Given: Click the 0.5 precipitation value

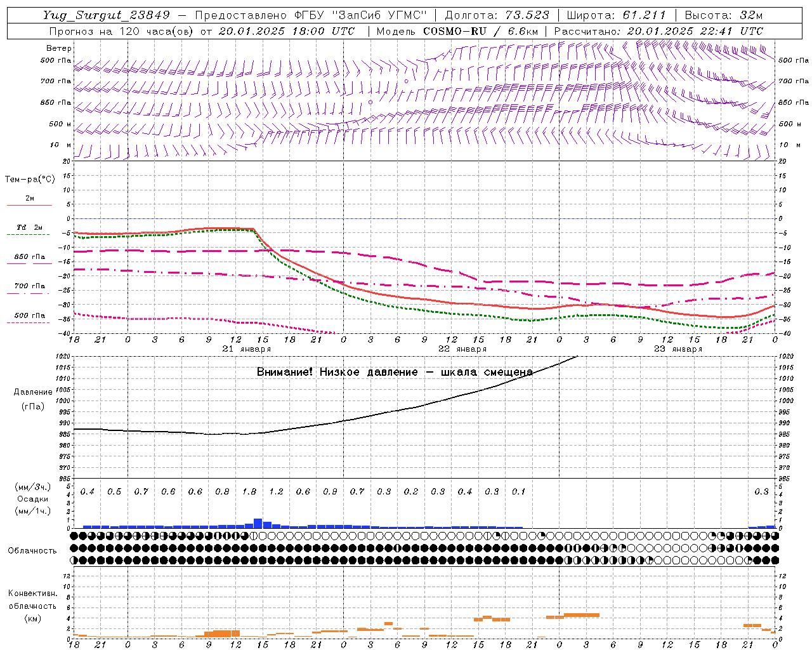Looking at the screenshot, I should pos(114,492).
